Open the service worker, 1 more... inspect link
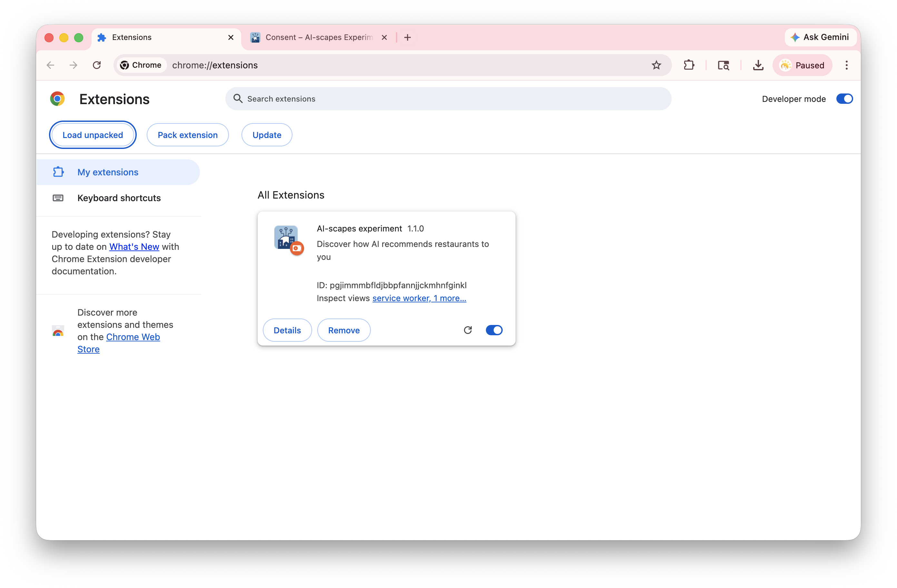The width and height of the screenshot is (897, 588). pos(419,298)
